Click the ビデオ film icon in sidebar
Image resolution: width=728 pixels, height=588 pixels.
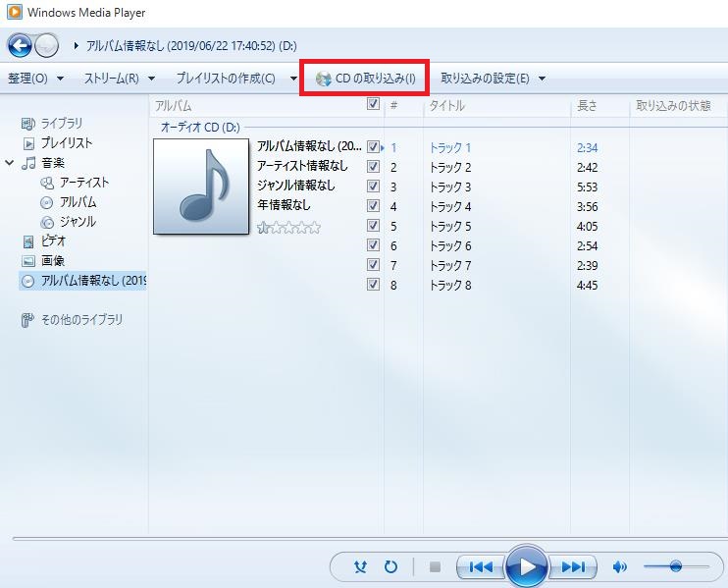tap(28, 241)
